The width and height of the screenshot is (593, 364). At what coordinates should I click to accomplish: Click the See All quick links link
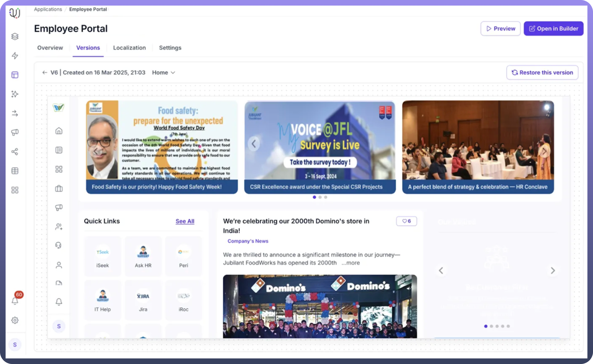(x=185, y=221)
